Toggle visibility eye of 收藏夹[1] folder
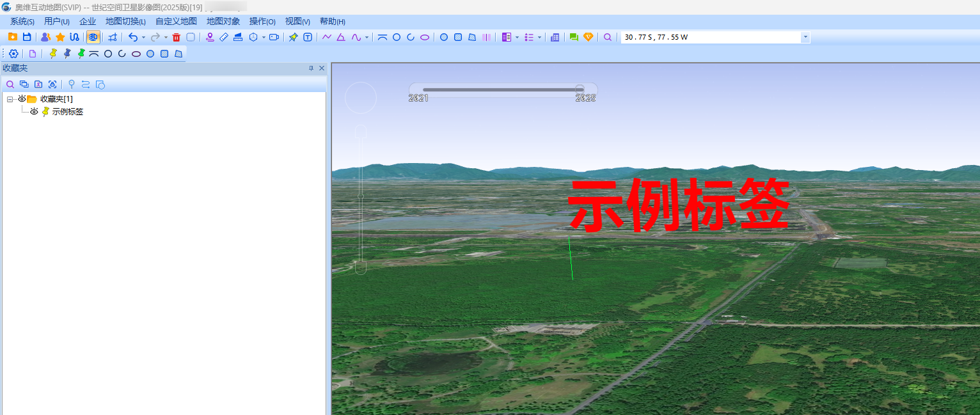Viewport: 980px width, 415px height. click(x=22, y=98)
